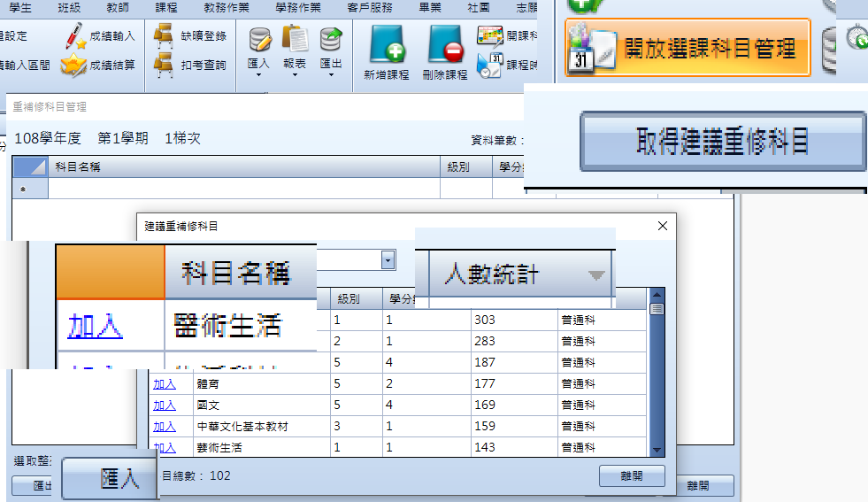The height and width of the screenshot is (502, 868).
Task: Click down arrow of dialog table scrollbar
Action: pos(657,451)
